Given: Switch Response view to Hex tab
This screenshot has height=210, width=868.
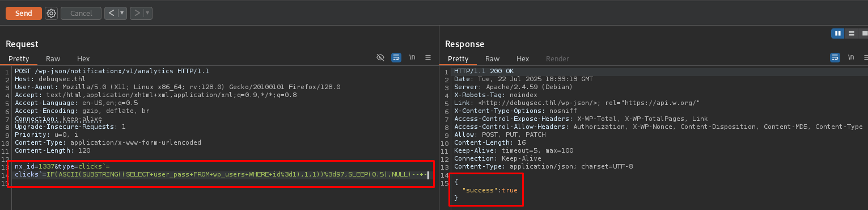Looking at the screenshot, I should [523, 59].
